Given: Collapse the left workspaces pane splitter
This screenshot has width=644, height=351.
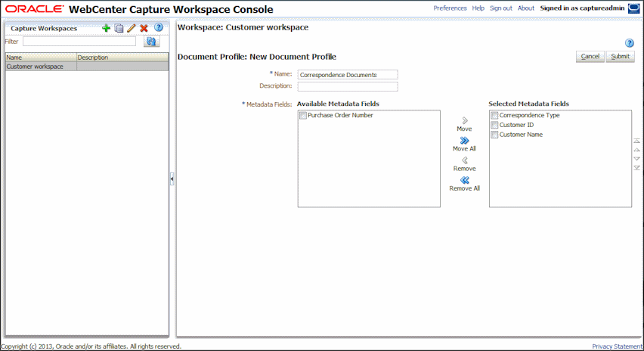Looking at the screenshot, I should (172, 179).
